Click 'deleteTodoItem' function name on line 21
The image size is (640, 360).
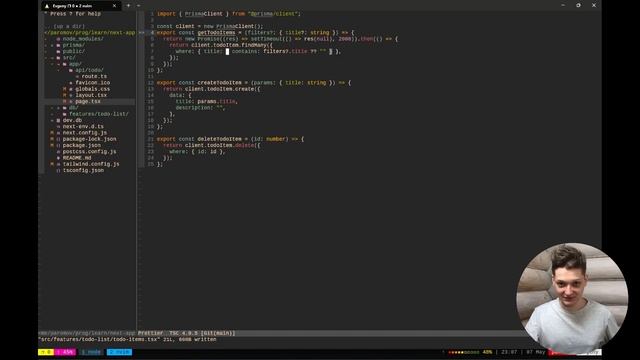tap(219, 139)
